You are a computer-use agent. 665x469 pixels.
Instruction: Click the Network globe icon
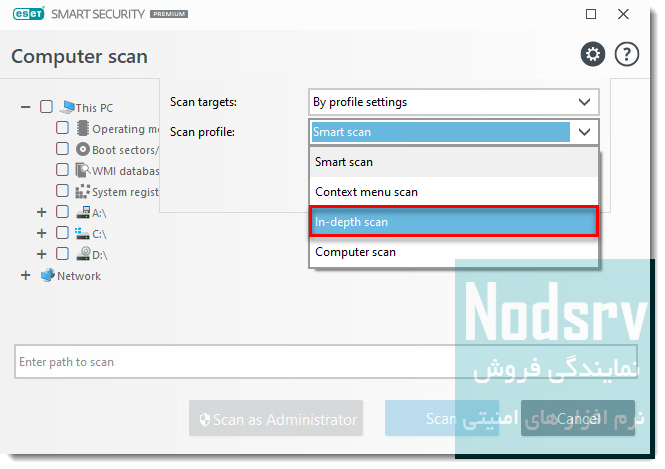point(48,275)
